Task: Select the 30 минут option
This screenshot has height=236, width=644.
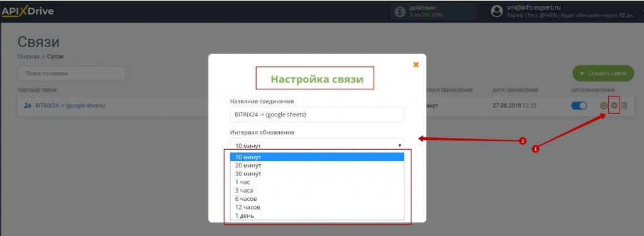Action: coord(317,174)
